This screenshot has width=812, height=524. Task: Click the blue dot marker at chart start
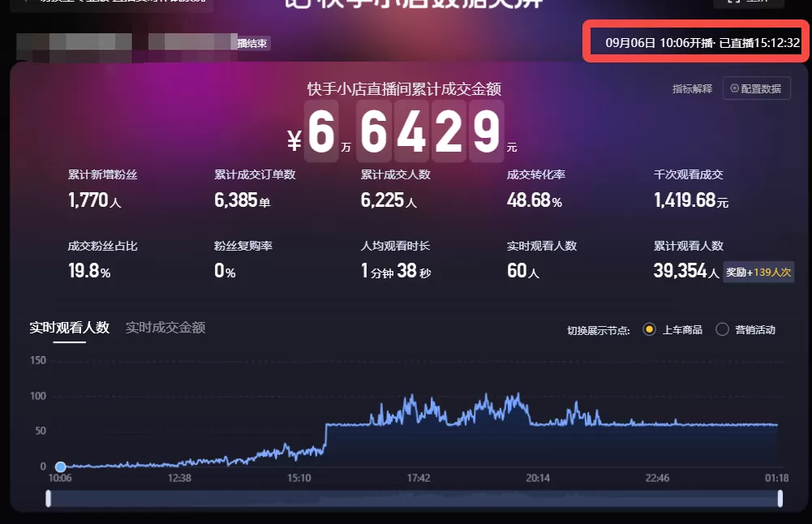coord(61,466)
